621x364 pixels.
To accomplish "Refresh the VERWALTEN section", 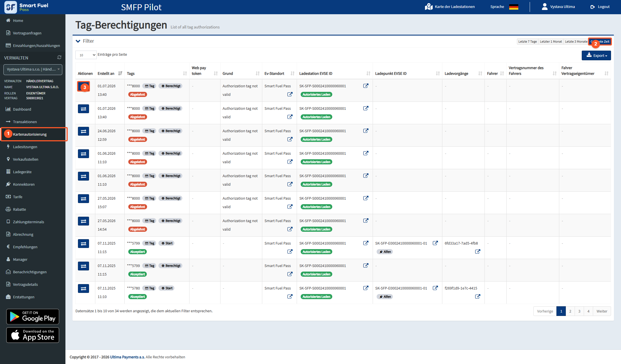I will pos(59,57).
